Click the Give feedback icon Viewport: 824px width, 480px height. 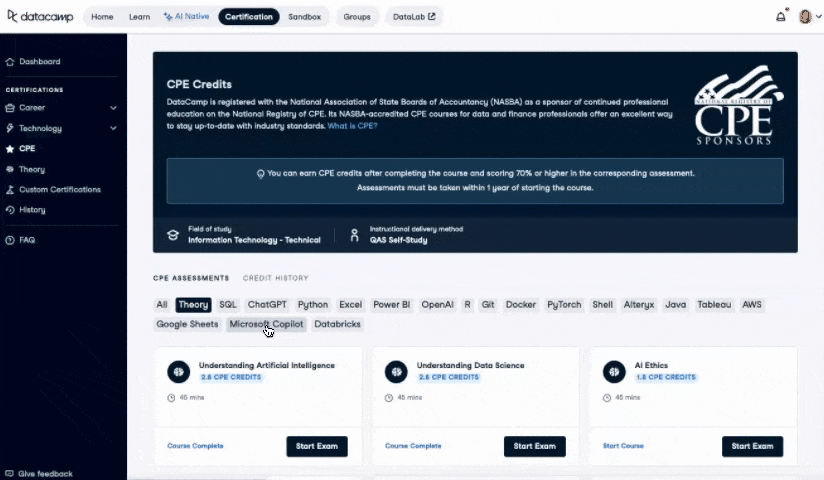tap(9, 473)
